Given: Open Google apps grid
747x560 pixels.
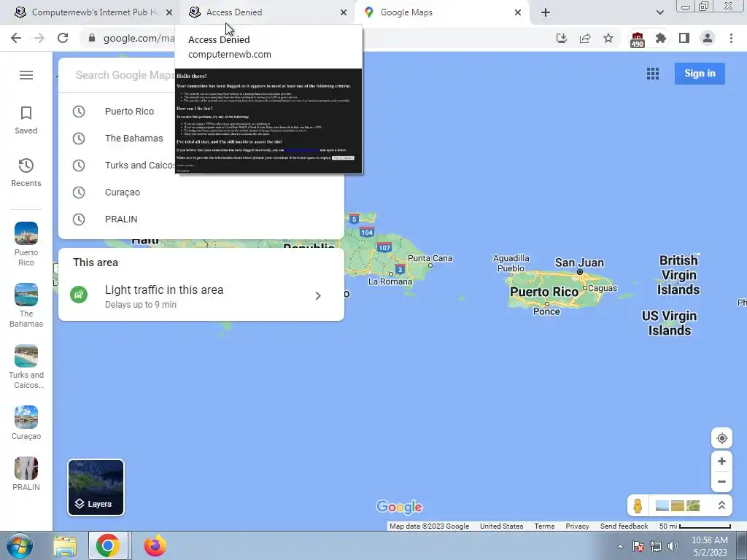Looking at the screenshot, I should point(653,74).
